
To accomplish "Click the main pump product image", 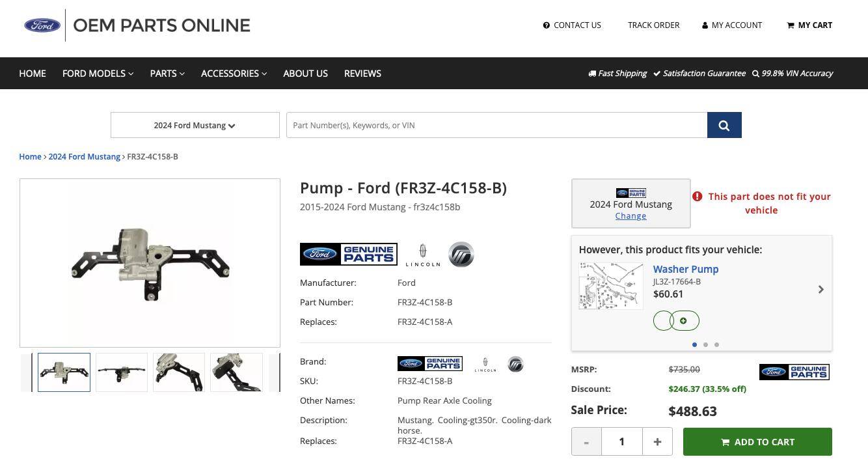I will [x=150, y=263].
